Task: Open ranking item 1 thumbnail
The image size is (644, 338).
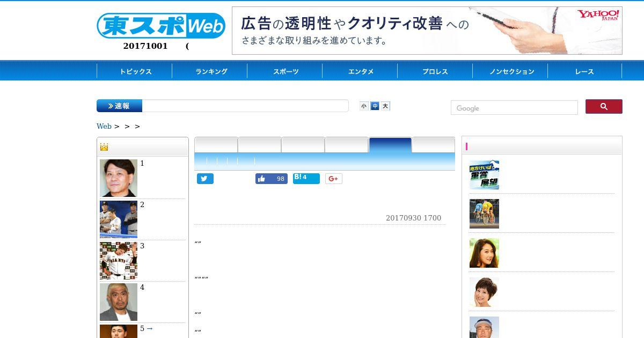Action: click(x=119, y=178)
